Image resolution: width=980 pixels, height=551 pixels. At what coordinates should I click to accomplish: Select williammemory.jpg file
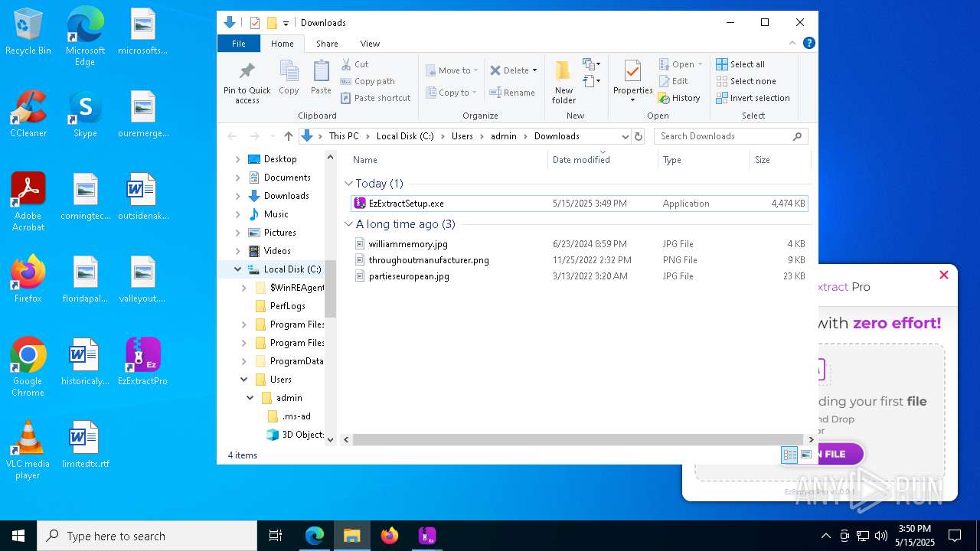(579, 244)
